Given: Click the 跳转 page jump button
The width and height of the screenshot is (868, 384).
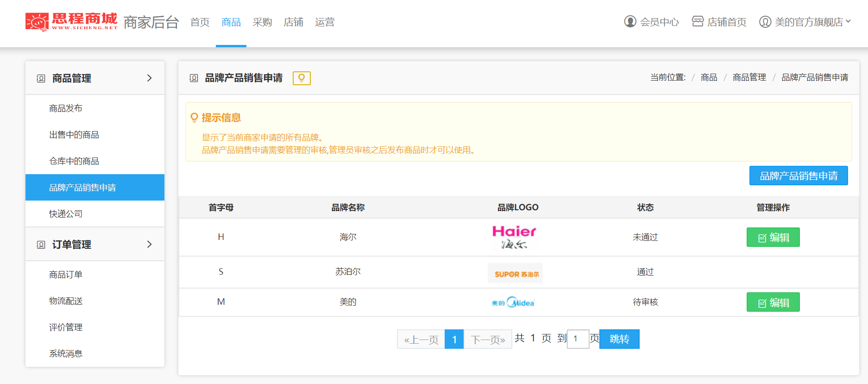Looking at the screenshot, I should pyautogui.click(x=619, y=339).
